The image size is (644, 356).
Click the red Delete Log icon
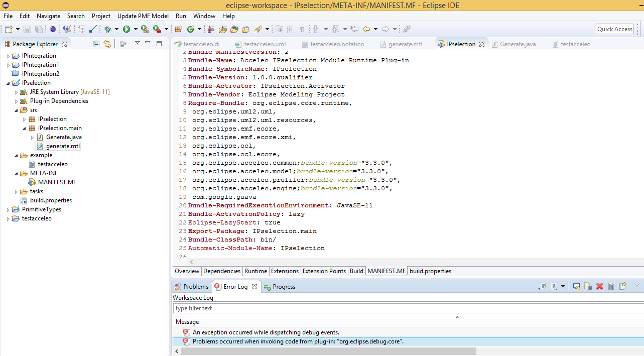(x=599, y=286)
